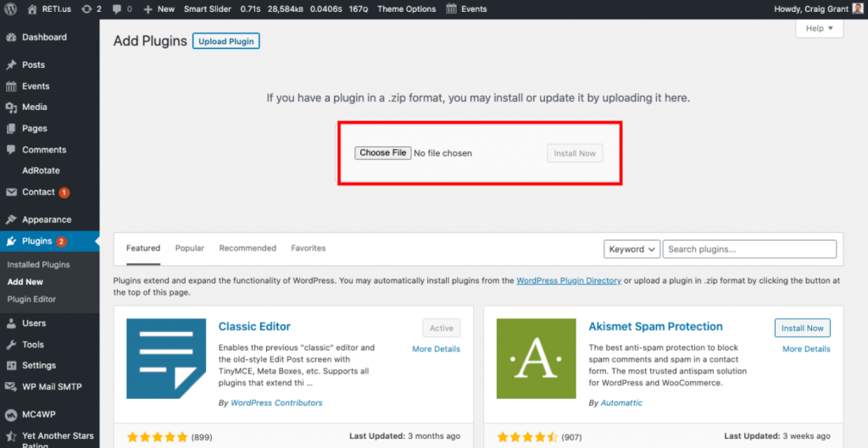This screenshot has width=868, height=448.
Task: Open the RETI.us site home icon
Action: click(32, 8)
